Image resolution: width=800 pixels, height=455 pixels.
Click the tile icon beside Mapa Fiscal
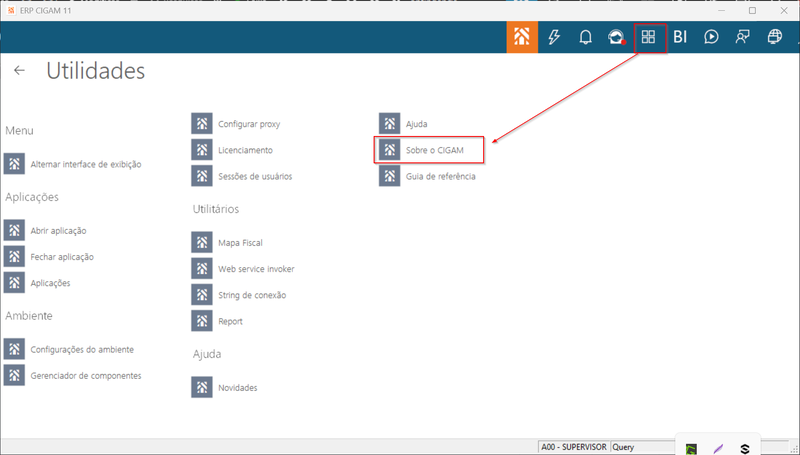[202, 242]
